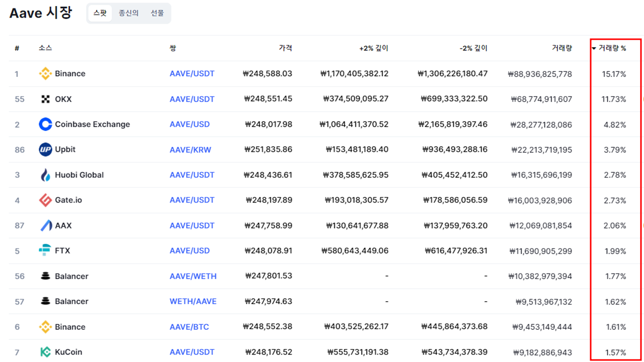
Task: Click the Coinbase Exchange logo icon
Action: point(45,124)
